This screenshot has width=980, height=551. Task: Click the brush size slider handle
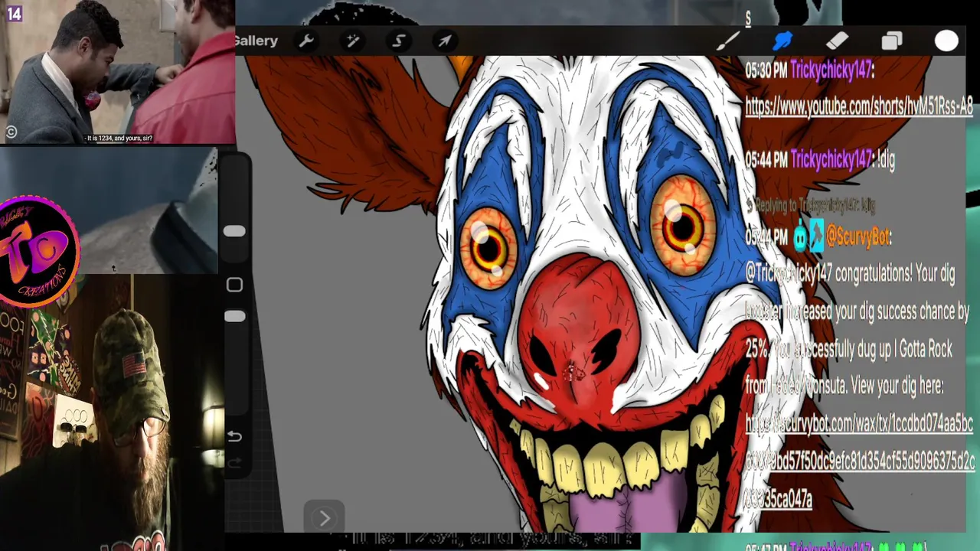pos(234,231)
